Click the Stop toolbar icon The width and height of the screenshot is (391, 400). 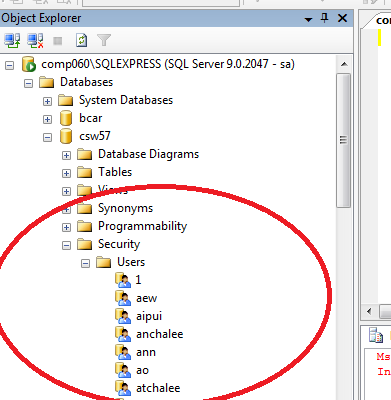(58, 41)
